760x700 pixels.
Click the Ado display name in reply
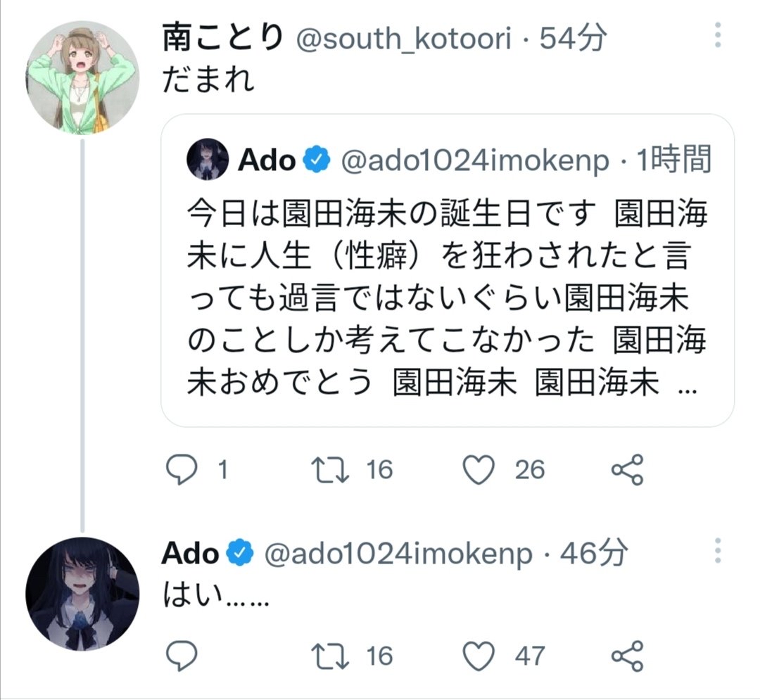point(190,554)
